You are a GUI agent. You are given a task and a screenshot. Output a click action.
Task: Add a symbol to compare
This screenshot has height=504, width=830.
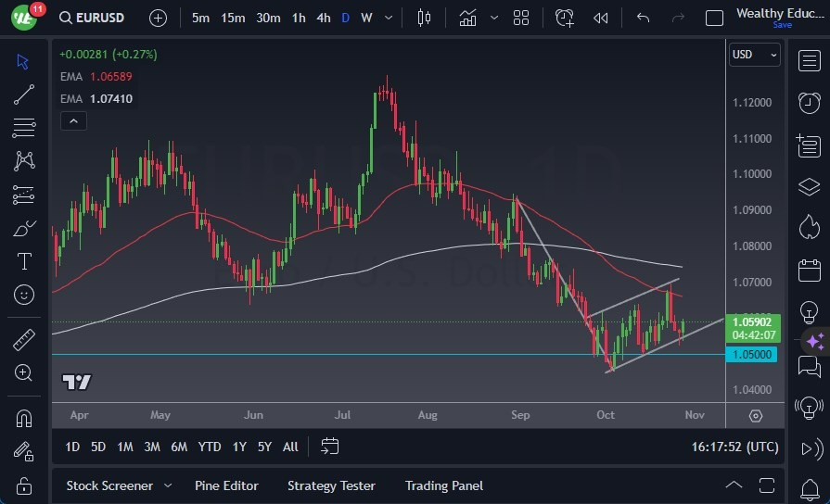[x=158, y=18]
